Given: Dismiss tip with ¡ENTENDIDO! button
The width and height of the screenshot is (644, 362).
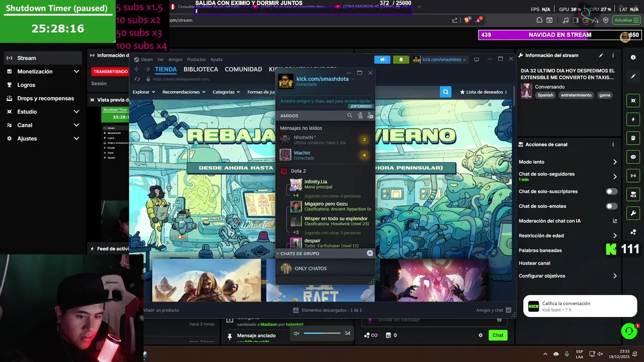Looking at the screenshot, I should coord(361,107).
